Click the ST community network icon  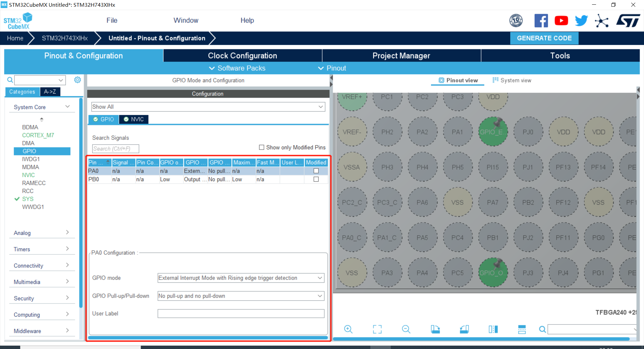602,21
